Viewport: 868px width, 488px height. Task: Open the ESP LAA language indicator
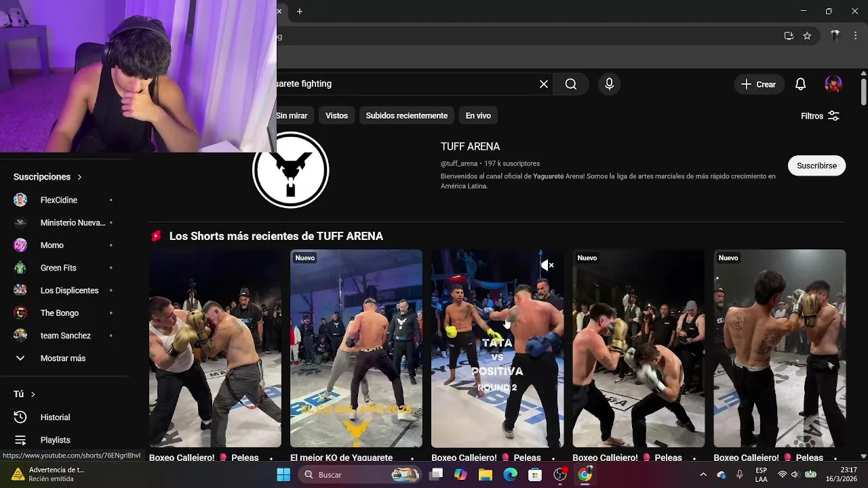tap(762, 474)
